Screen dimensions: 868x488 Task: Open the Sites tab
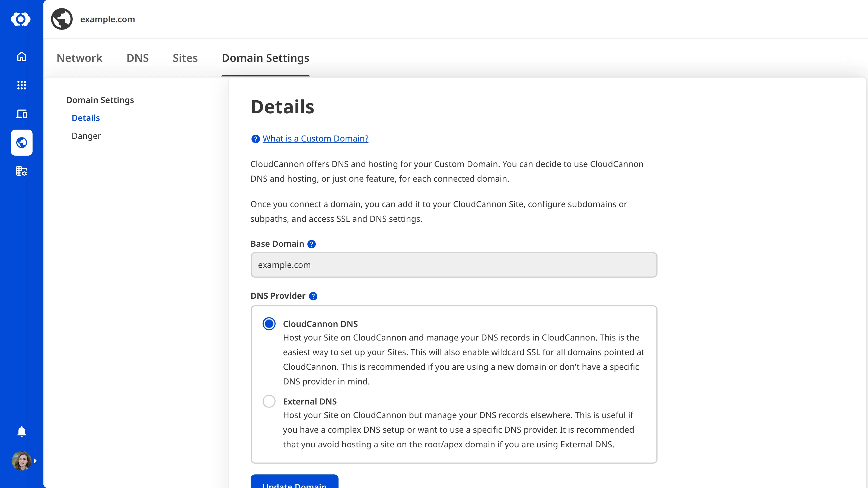pos(185,58)
